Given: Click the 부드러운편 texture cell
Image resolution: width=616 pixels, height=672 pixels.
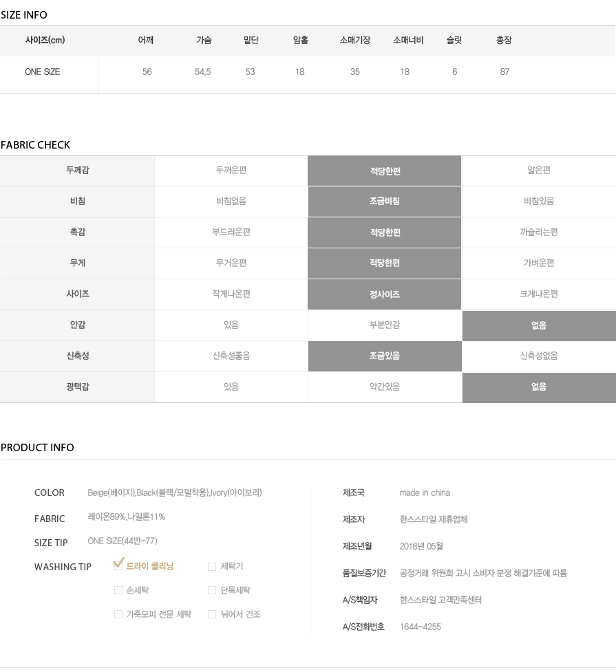Looking at the screenshot, I should 231,232.
